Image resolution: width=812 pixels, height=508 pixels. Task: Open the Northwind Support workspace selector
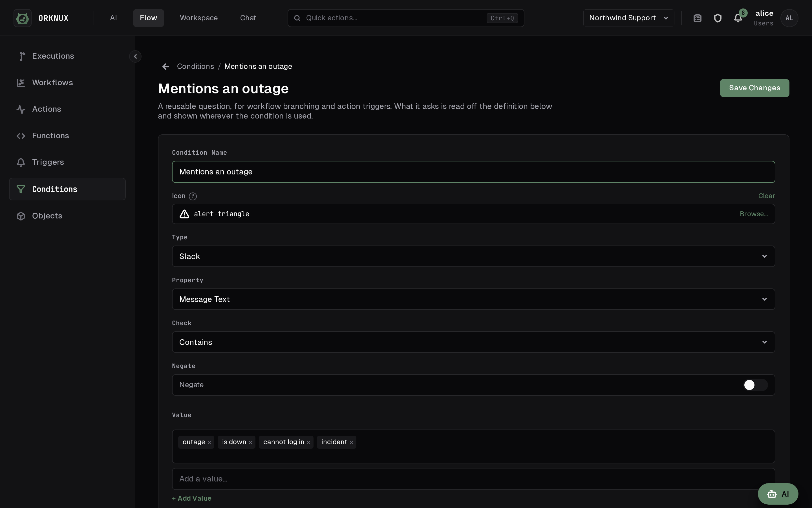pos(628,18)
